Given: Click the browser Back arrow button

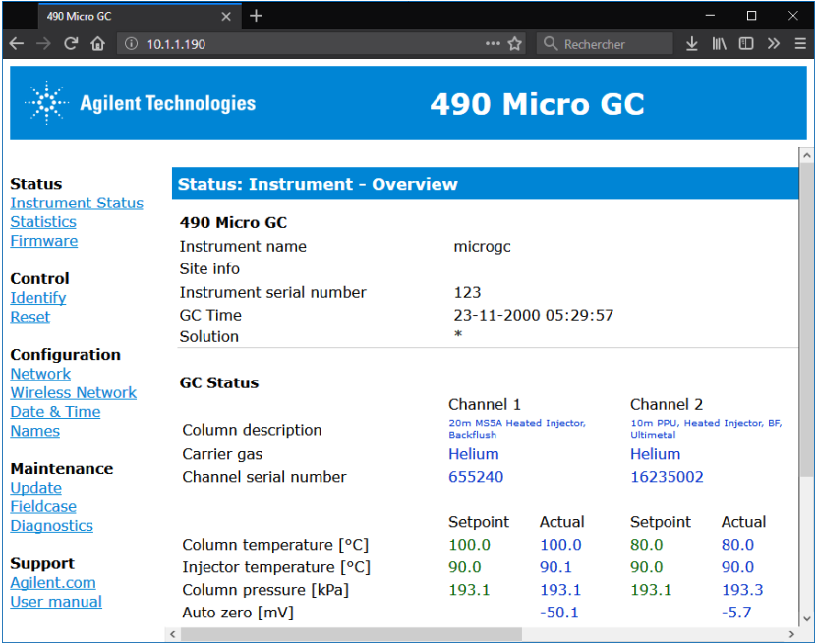Looking at the screenshot, I should [x=16, y=44].
